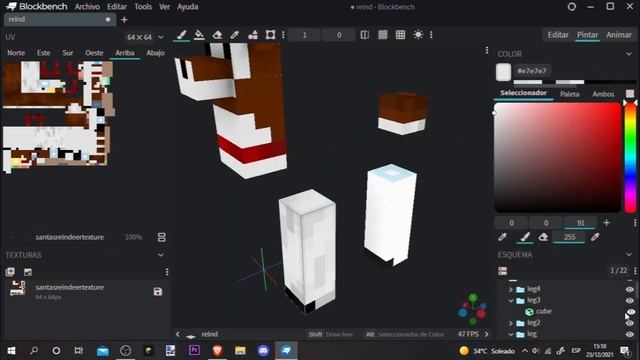This screenshot has width=640, height=360.
Task: Click the vertical hue slider
Action: coord(631,158)
